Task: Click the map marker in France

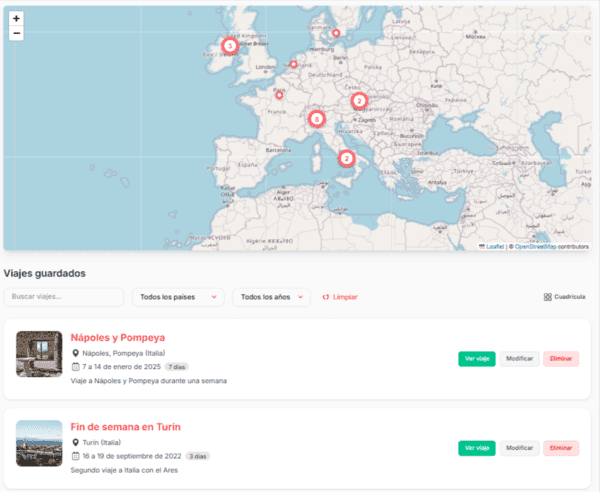Action: [x=279, y=96]
